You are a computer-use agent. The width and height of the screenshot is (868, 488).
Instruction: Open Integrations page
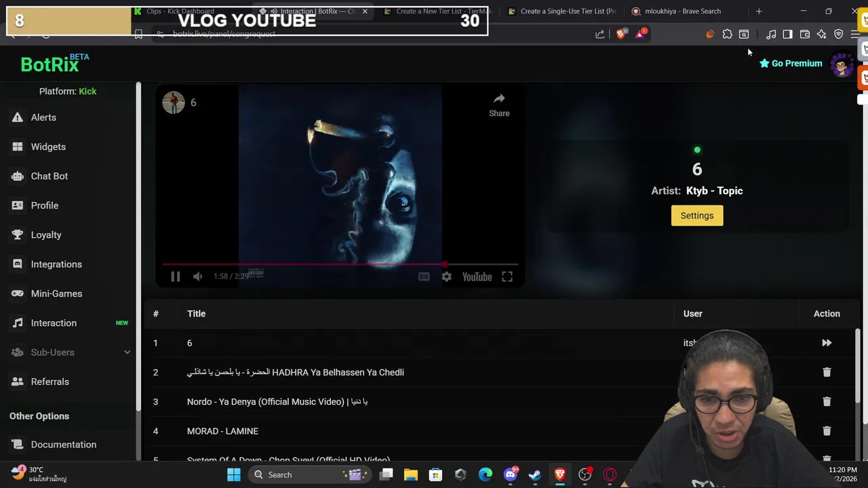pos(56,264)
